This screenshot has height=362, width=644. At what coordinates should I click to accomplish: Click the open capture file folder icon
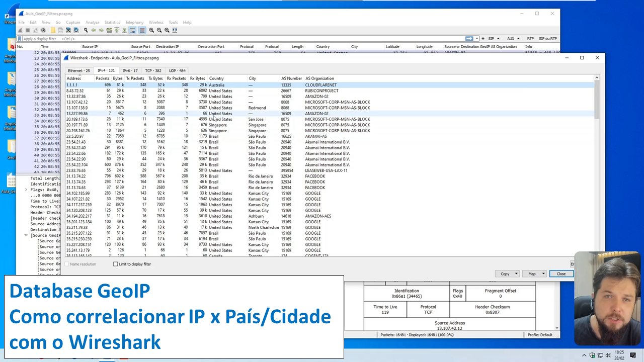point(53,30)
